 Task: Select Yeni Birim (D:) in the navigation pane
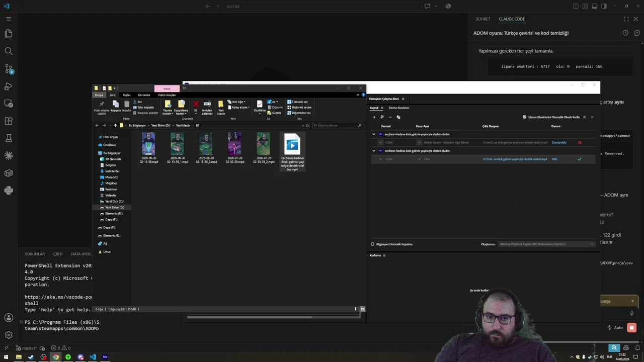click(115, 207)
